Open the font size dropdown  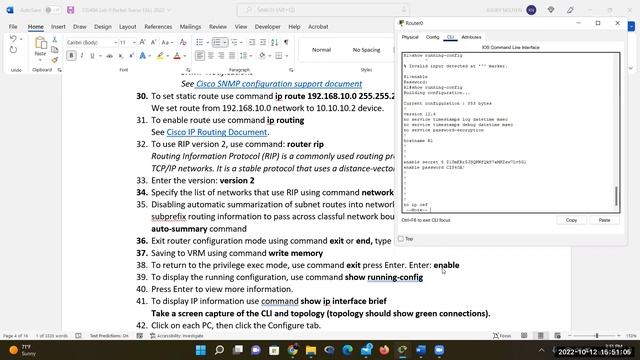click(x=133, y=42)
